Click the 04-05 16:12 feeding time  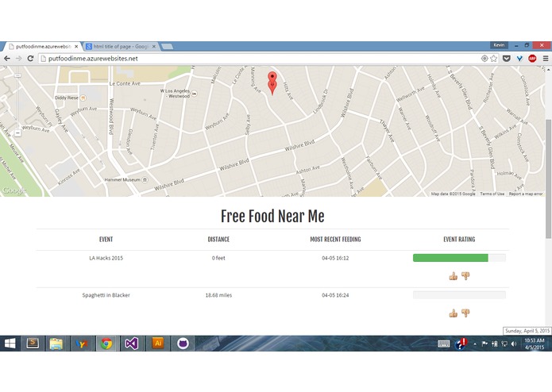pyautogui.click(x=335, y=258)
